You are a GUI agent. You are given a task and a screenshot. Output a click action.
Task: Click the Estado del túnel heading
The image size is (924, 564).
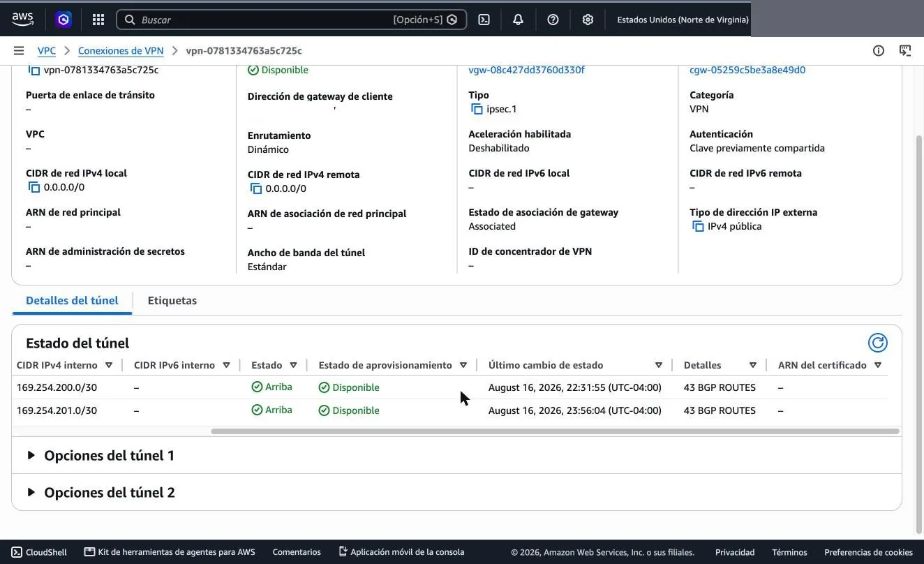pos(77,343)
